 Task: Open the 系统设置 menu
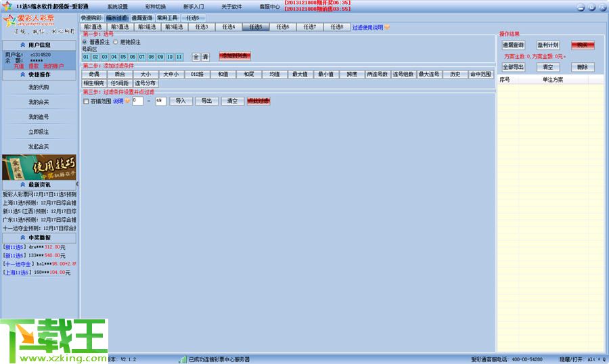(117, 6)
